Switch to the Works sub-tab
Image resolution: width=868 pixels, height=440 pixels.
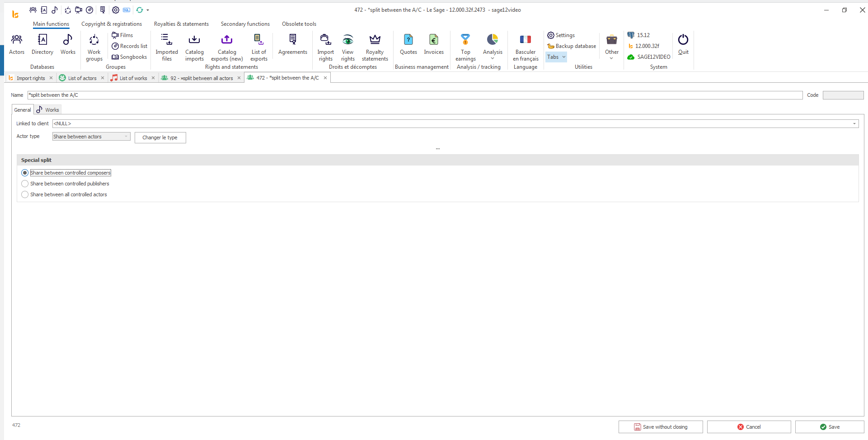tap(48, 110)
